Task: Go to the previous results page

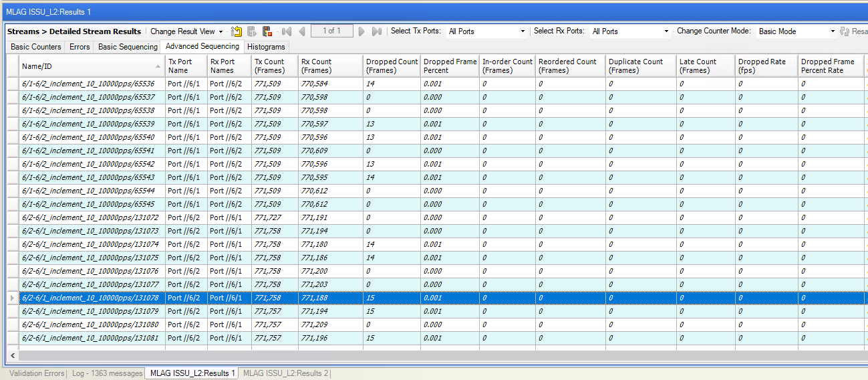Action: [x=302, y=31]
